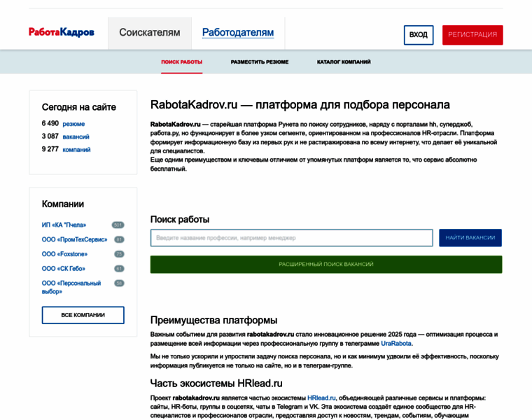The height and width of the screenshot is (420, 532).
Task: Click the РаботаКадров logo
Action: tap(61, 32)
